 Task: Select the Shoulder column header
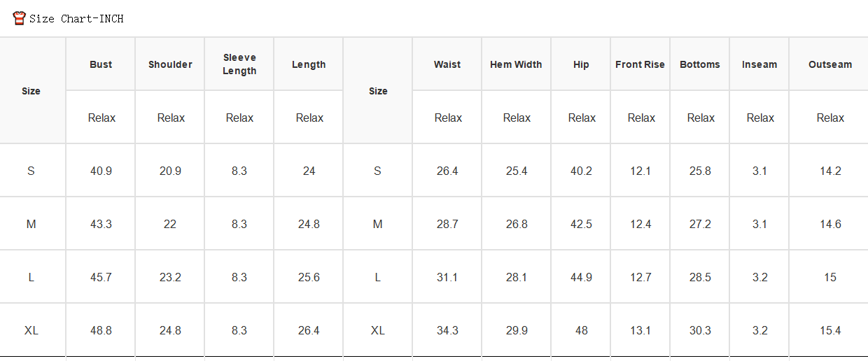pyautogui.click(x=170, y=64)
